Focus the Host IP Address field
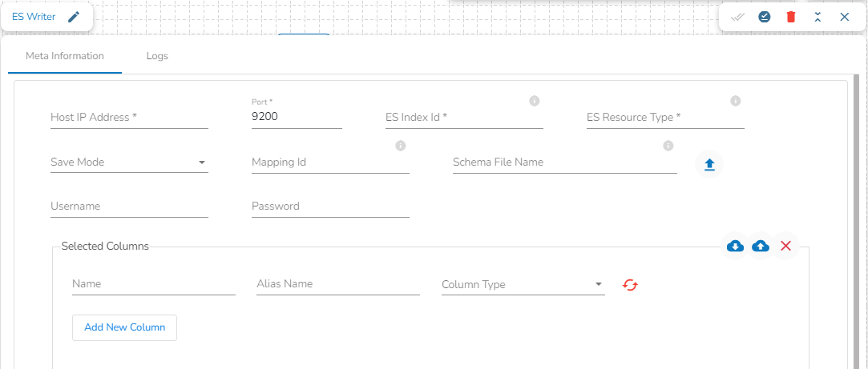Viewport: 868px width, 369px height. tap(129, 118)
